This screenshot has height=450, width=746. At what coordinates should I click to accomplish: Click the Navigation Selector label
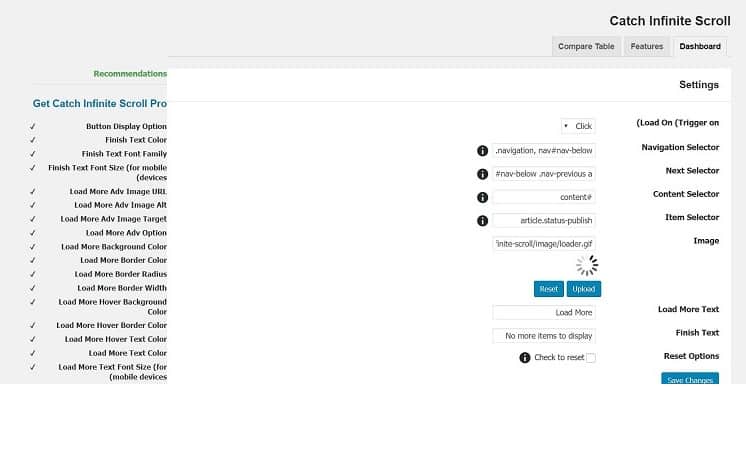680,147
